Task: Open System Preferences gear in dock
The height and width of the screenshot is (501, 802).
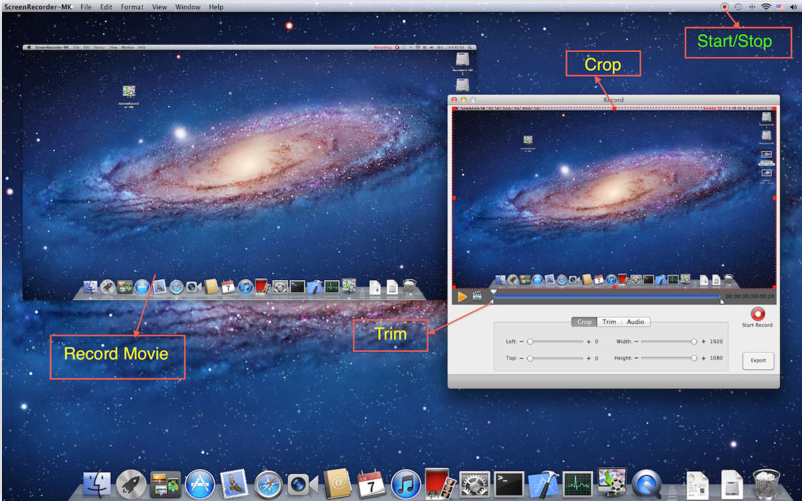Action: [475, 484]
